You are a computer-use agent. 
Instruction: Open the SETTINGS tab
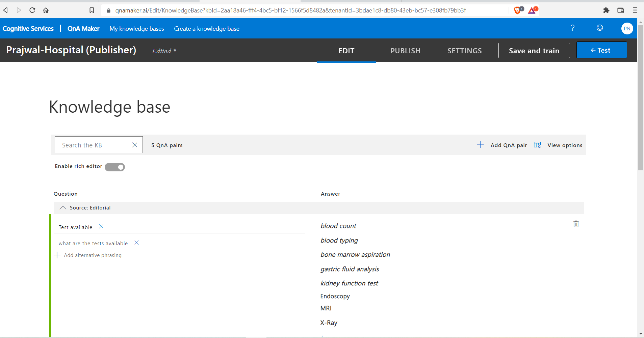point(464,51)
